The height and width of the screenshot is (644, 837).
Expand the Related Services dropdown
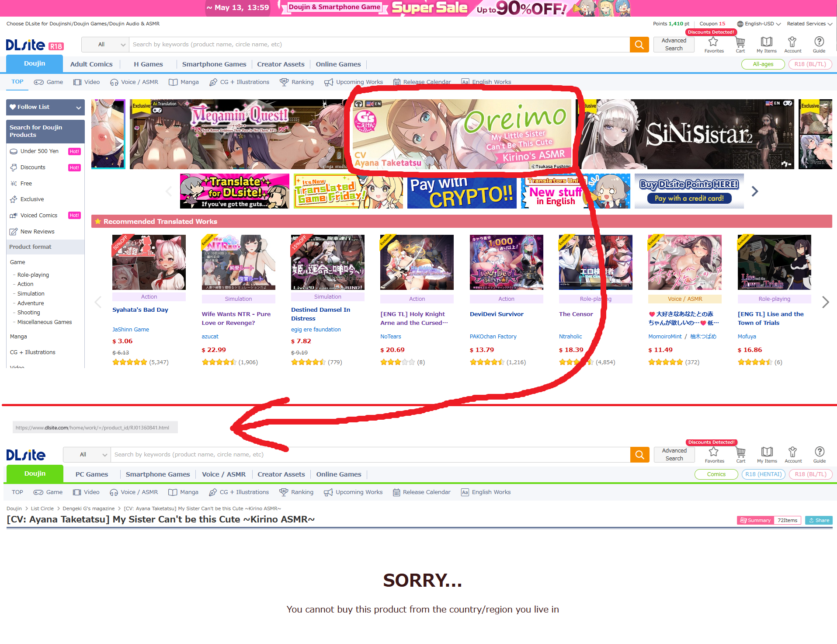click(x=809, y=24)
